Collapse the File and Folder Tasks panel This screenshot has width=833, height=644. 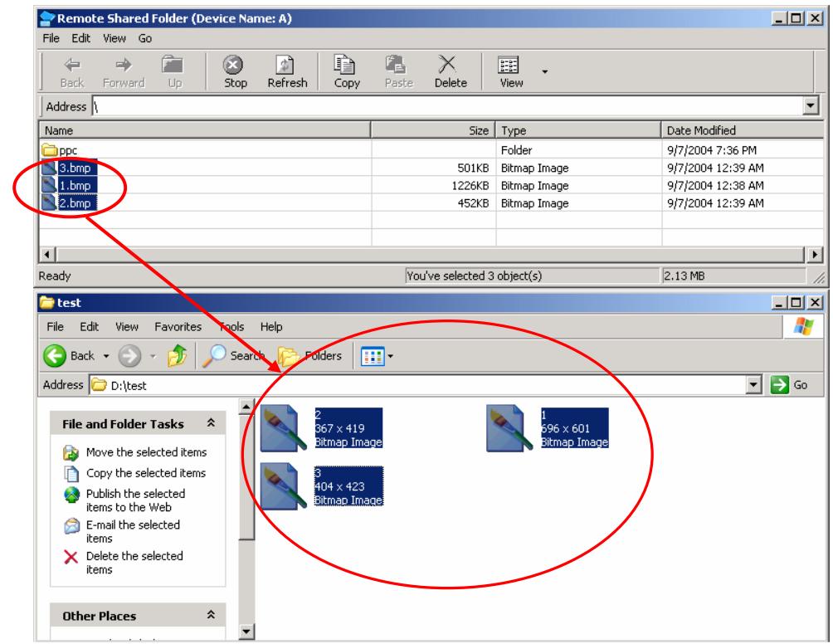click(211, 423)
